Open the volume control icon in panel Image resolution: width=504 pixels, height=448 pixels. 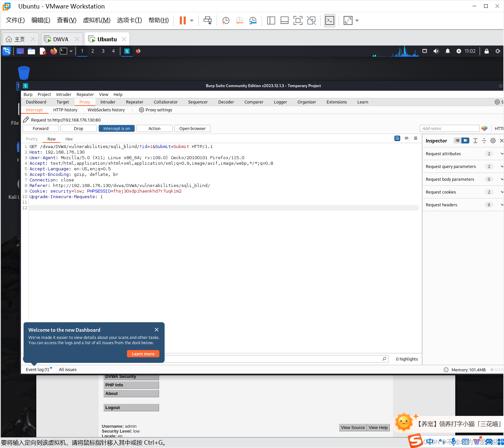click(436, 51)
